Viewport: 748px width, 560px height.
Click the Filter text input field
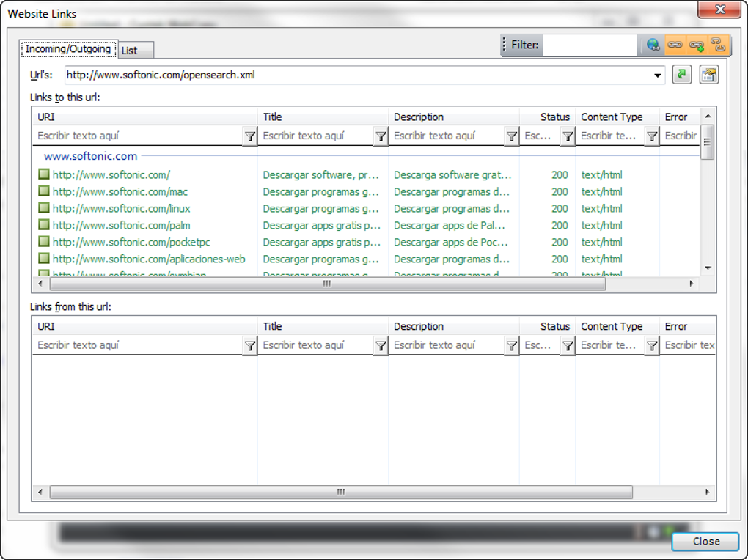point(590,45)
